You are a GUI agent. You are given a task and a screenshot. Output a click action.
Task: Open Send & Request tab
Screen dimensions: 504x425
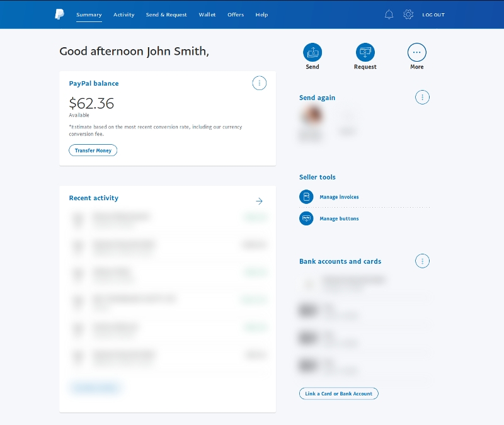(166, 14)
